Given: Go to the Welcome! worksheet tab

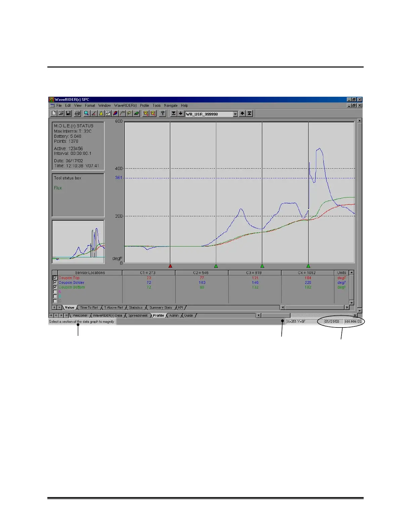Looking at the screenshot, I should [x=80, y=316].
